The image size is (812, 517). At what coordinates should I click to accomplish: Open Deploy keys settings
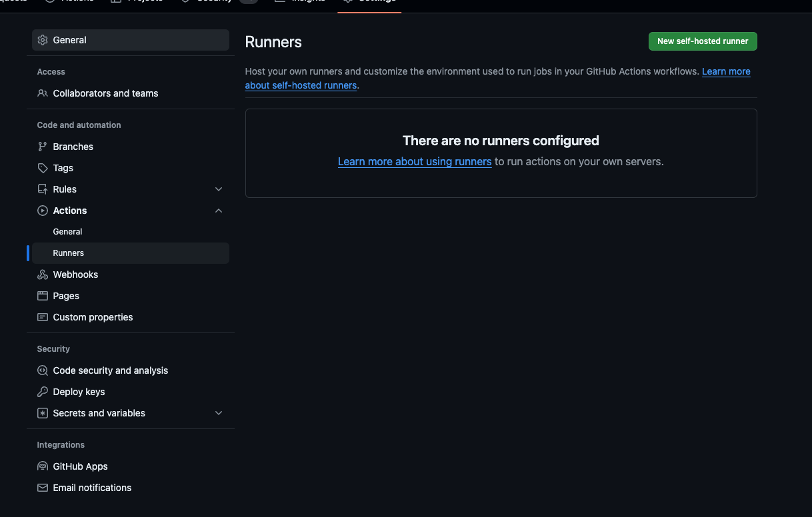(x=131, y=392)
